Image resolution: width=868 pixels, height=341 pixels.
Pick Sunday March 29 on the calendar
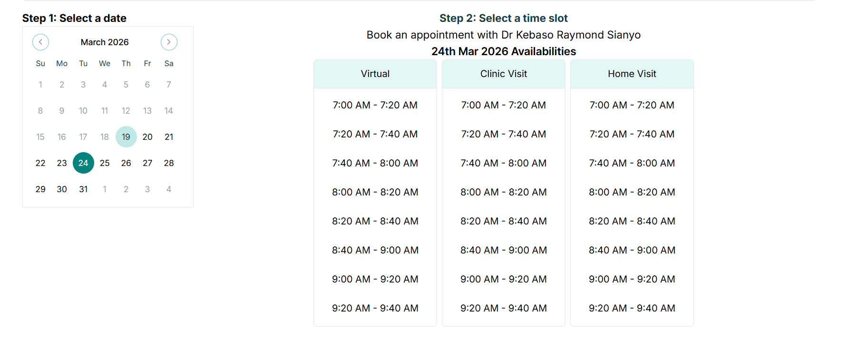click(40, 189)
